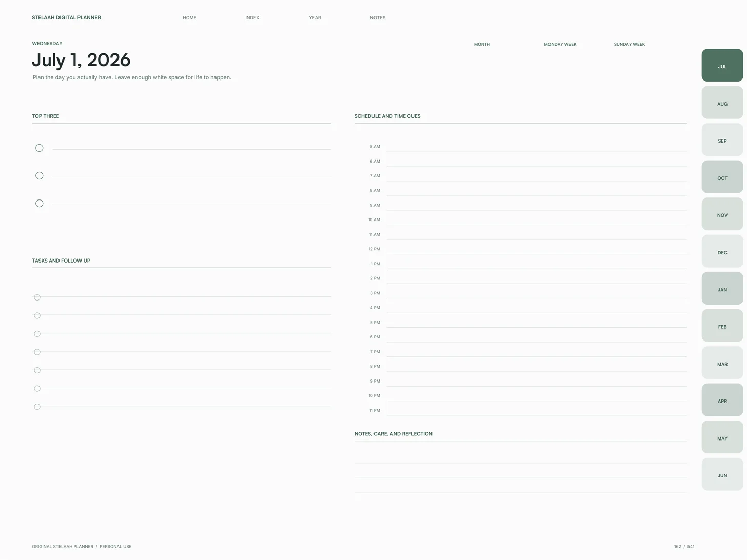Check the third Top Three circle
747x560 pixels.
[x=40, y=204]
